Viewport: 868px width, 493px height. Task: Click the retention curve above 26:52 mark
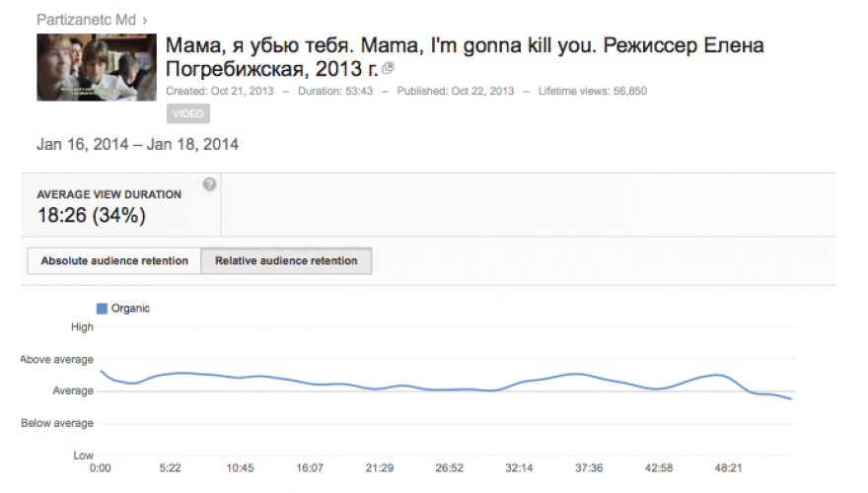click(449, 389)
